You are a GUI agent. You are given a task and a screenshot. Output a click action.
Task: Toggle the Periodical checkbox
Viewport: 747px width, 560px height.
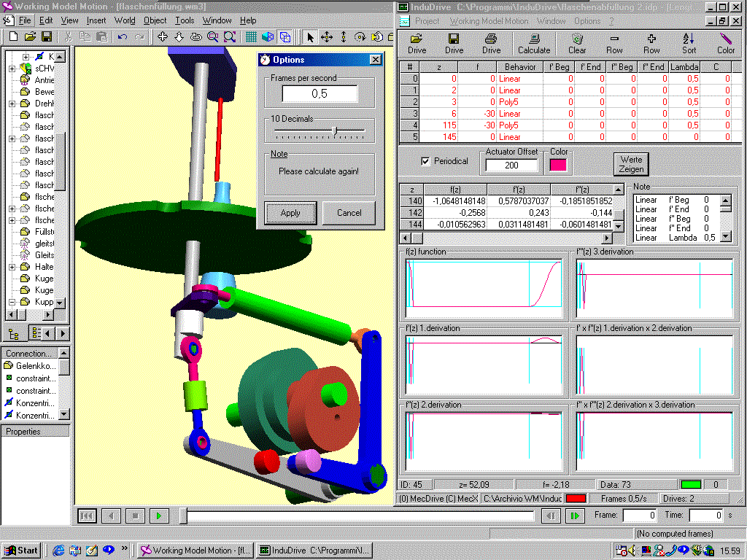(425, 161)
